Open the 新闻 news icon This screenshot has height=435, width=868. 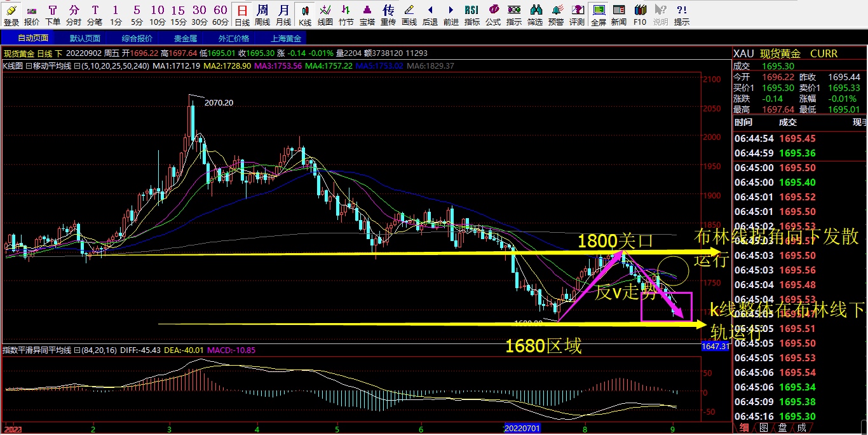tap(619, 14)
